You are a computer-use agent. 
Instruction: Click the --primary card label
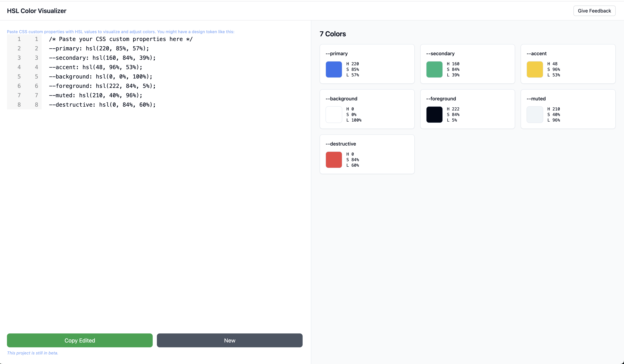336,53
